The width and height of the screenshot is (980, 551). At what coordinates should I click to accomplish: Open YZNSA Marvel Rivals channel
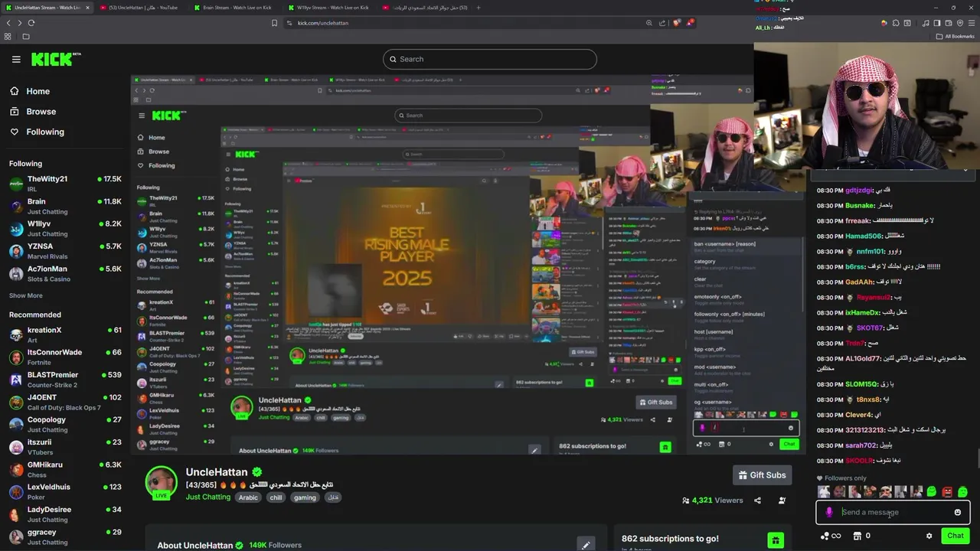(64, 251)
